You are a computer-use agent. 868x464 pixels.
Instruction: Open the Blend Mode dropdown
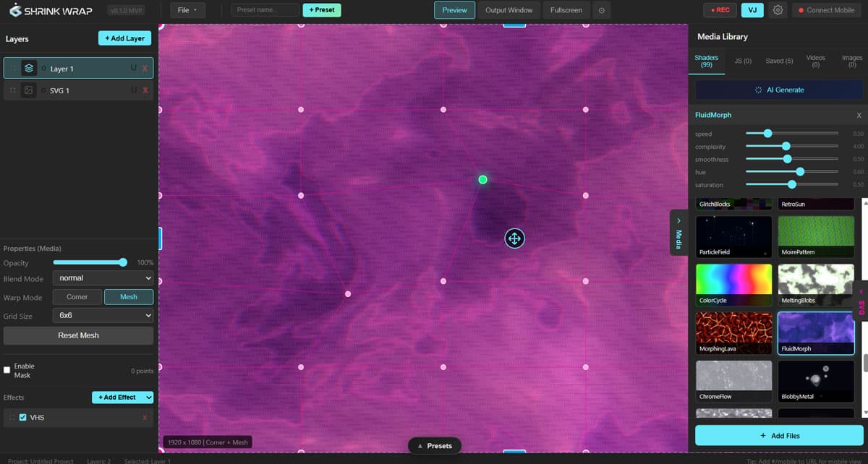[103, 278]
